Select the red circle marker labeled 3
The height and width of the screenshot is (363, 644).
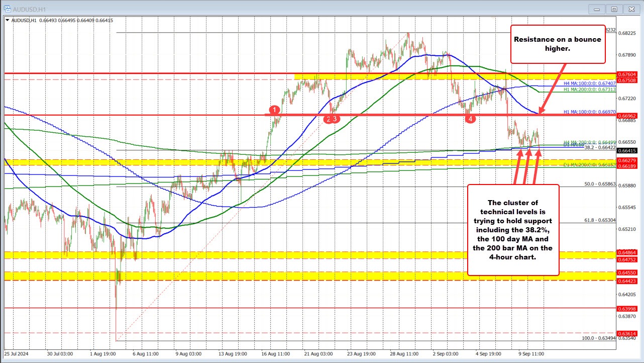[336, 119]
